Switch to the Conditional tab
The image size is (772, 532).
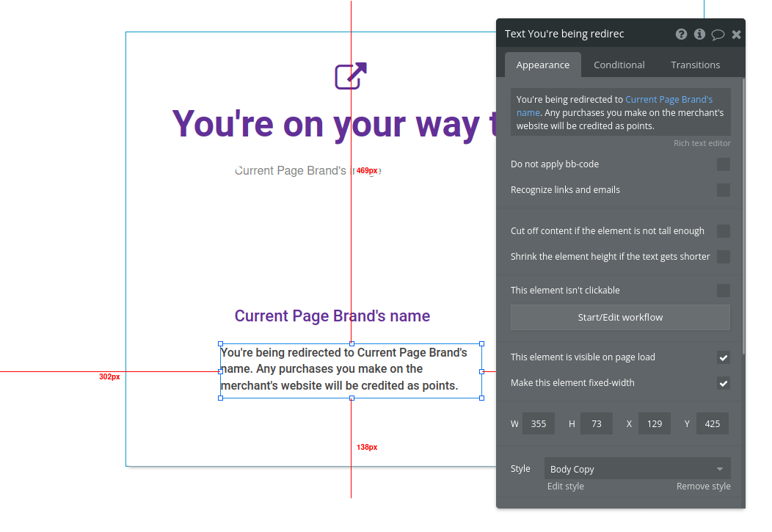pyautogui.click(x=619, y=65)
